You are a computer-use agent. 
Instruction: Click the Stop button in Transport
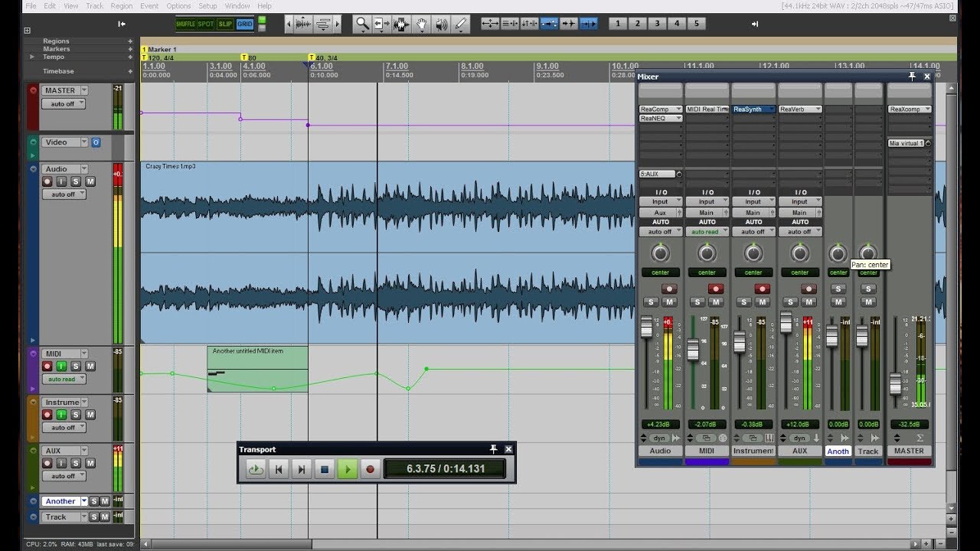click(x=324, y=469)
